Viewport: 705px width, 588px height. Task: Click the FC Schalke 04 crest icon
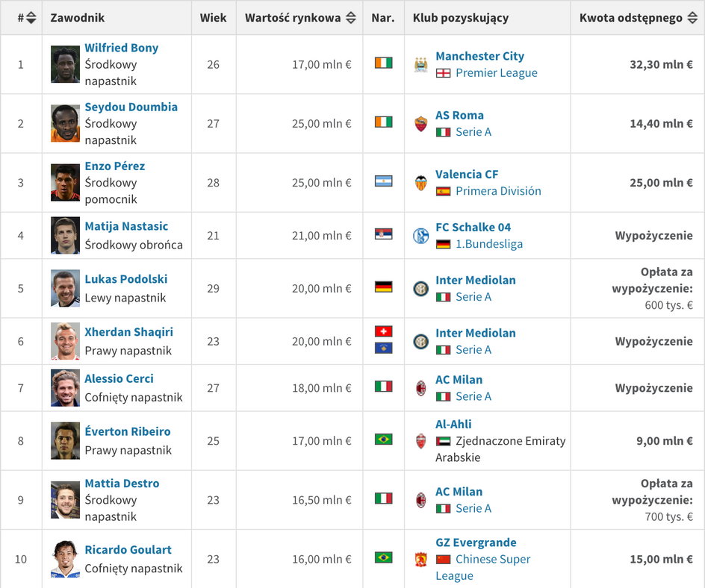pos(421,236)
